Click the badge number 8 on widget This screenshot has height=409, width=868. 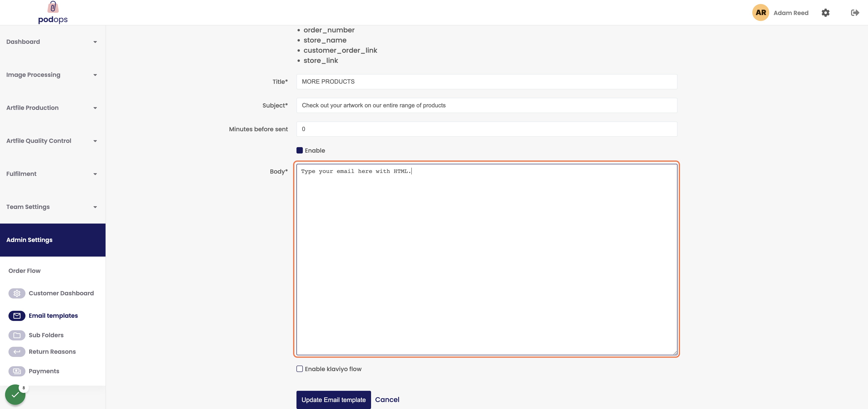[24, 388]
